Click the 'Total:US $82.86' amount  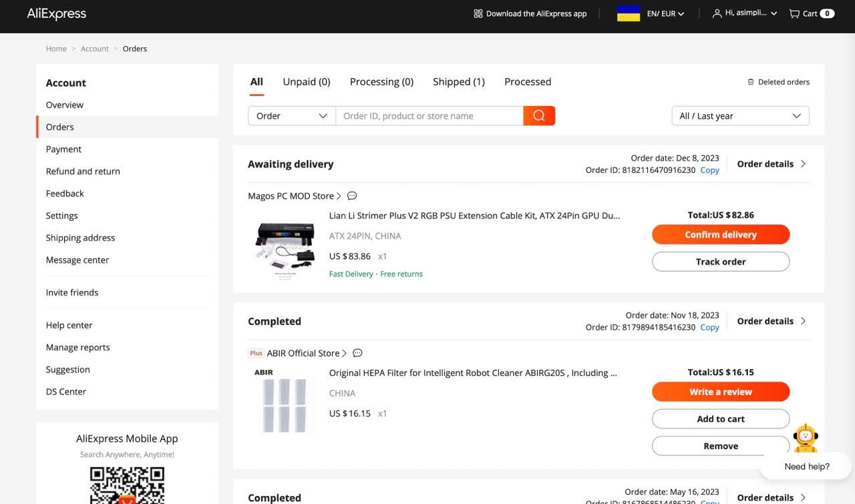[721, 215]
